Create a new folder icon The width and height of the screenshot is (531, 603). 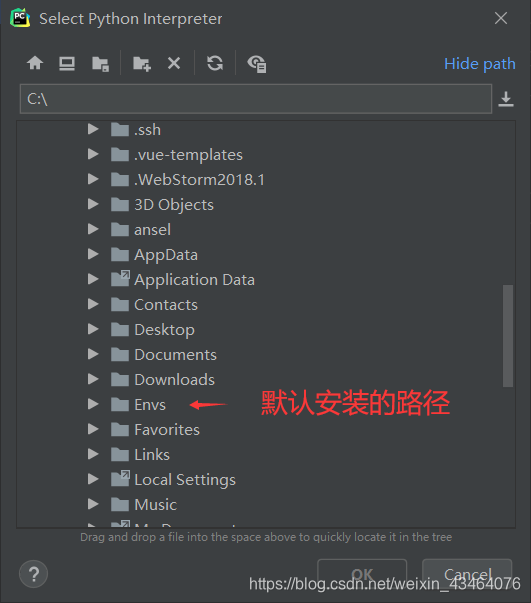[142, 63]
